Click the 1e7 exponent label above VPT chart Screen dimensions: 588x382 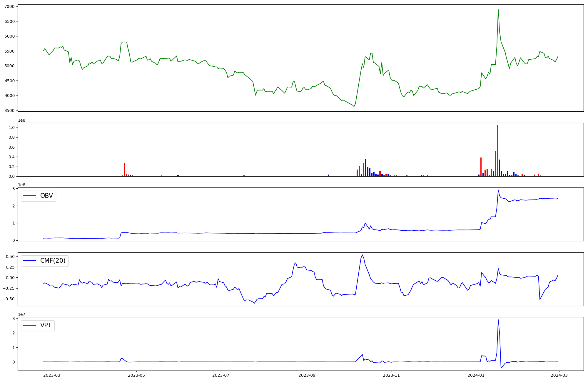click(21, 315)
